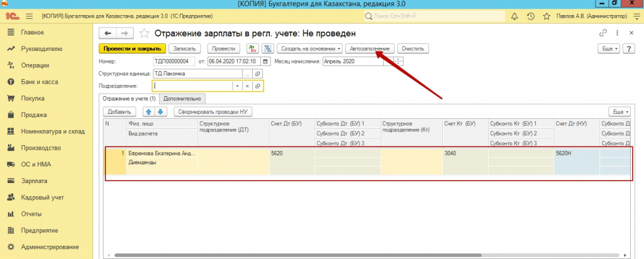Focus the search field Поиск Ctrl+Shift+F
Screen dimensions: 644x259
pyautogui.click(x=435, y=16)
